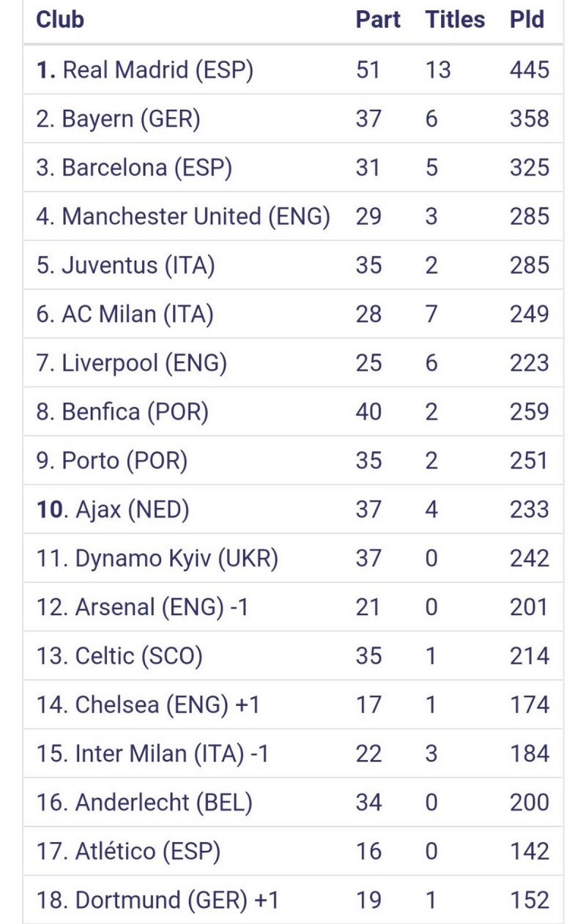The width and height of the screenshot is (586, 924).
Task: Select the Bayern (GER) club name
Action: coord(130,119)
